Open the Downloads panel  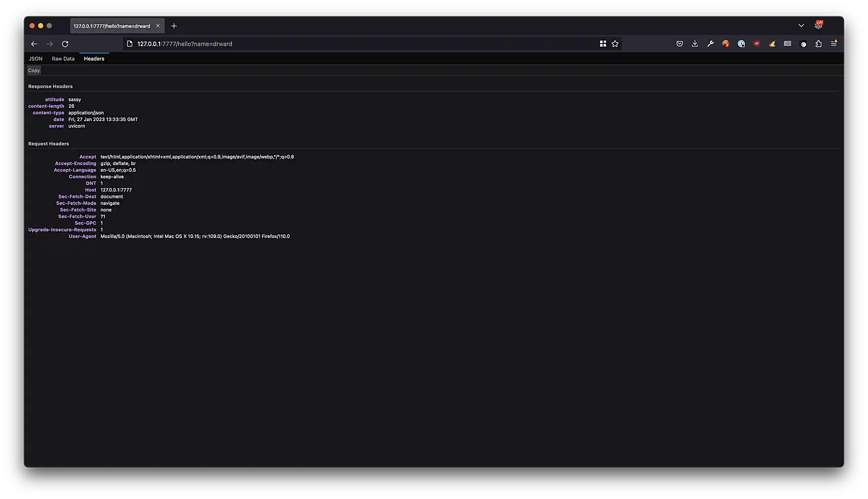[695, 43]
